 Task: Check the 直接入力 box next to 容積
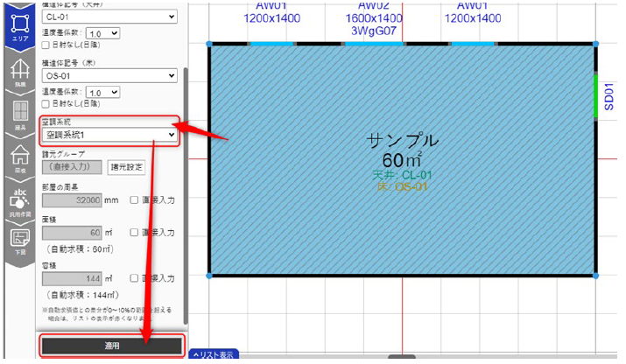coord(135,276)
